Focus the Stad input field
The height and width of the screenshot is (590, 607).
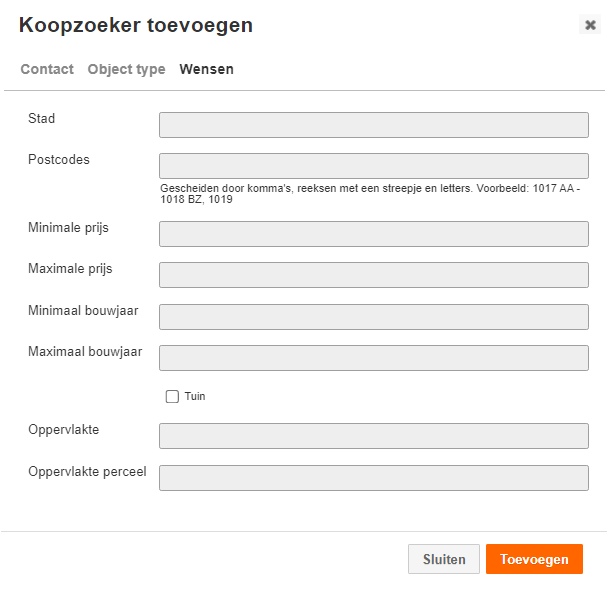click(374, 125)
